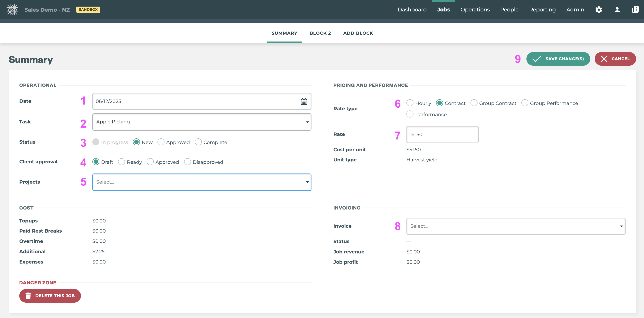Choose Hourly rate type
Viewport: 644px width, 318px height.
point(410,103)
